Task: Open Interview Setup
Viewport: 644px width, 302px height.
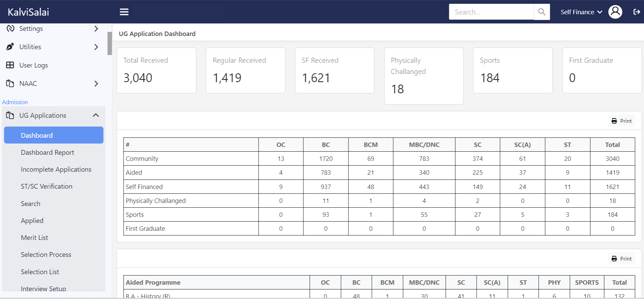Action: tap(43, 288)
